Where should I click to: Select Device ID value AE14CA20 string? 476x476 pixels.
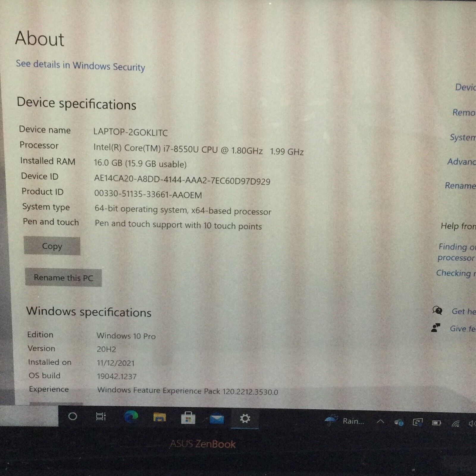point(182,179)
